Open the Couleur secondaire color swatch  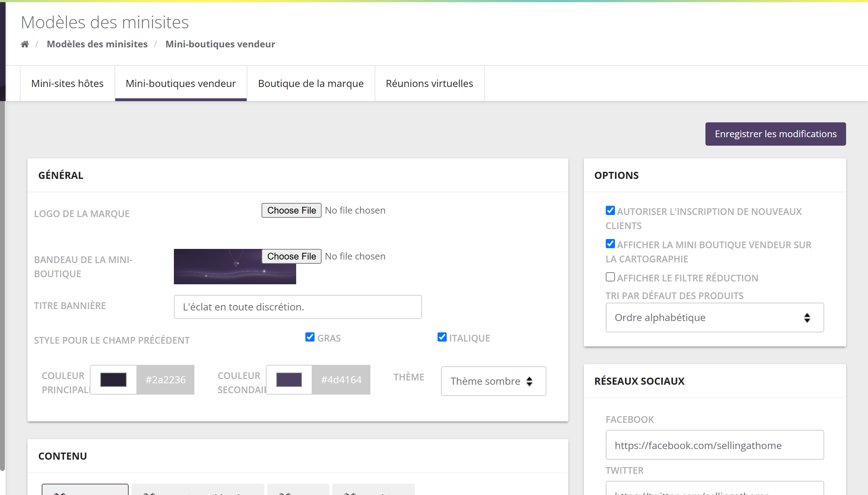[x=289, y=380]
